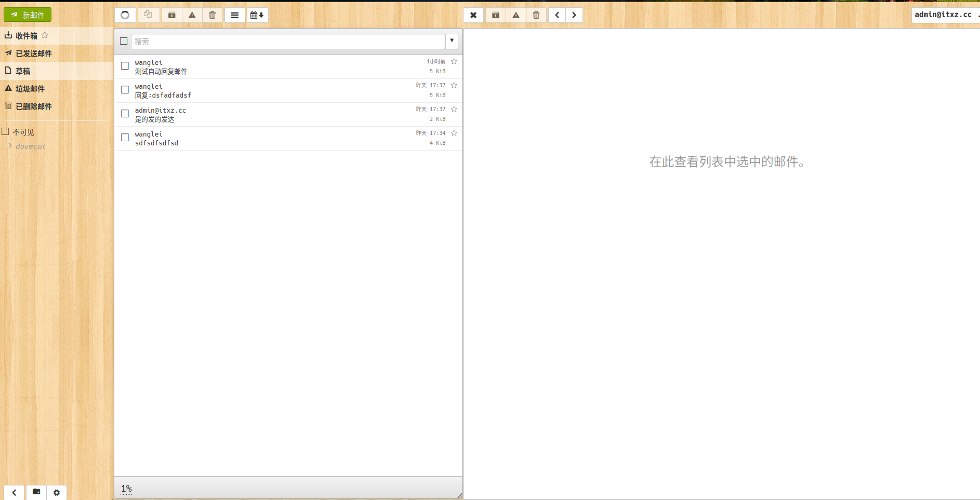This screenshot has width=980, height=500.
Task: Click the 搜索 search input field
Action: [288, 41]
